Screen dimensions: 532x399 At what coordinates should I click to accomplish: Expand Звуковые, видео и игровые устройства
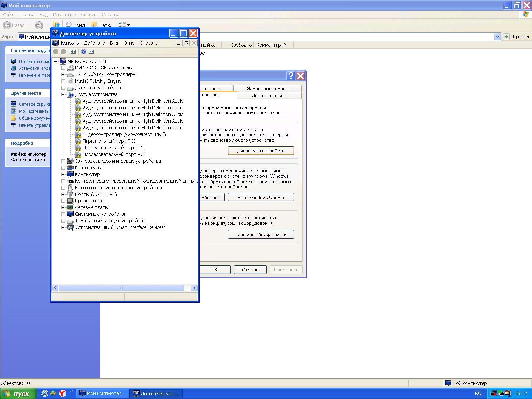tap(63, 161)
